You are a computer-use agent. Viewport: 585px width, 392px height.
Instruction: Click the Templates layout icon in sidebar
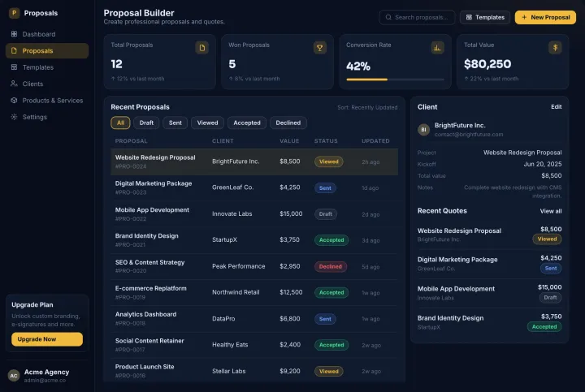click(x=14, y=67)
